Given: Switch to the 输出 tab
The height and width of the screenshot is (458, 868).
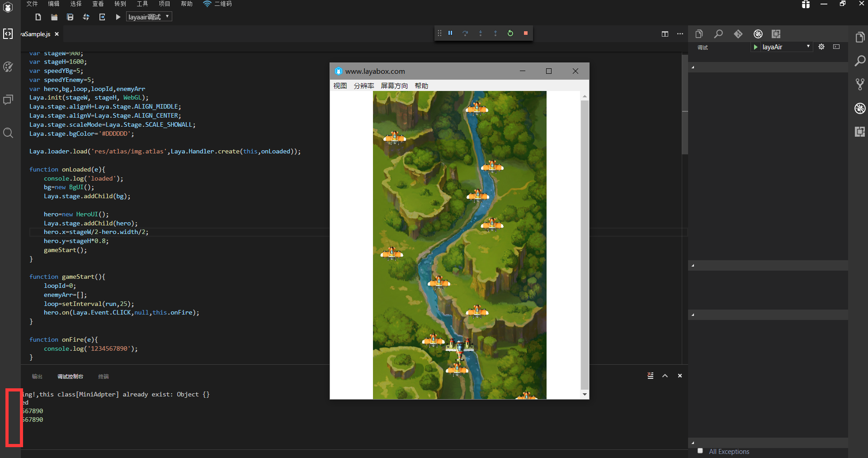Looking at the screenshot, I should [x=37, y=377].
